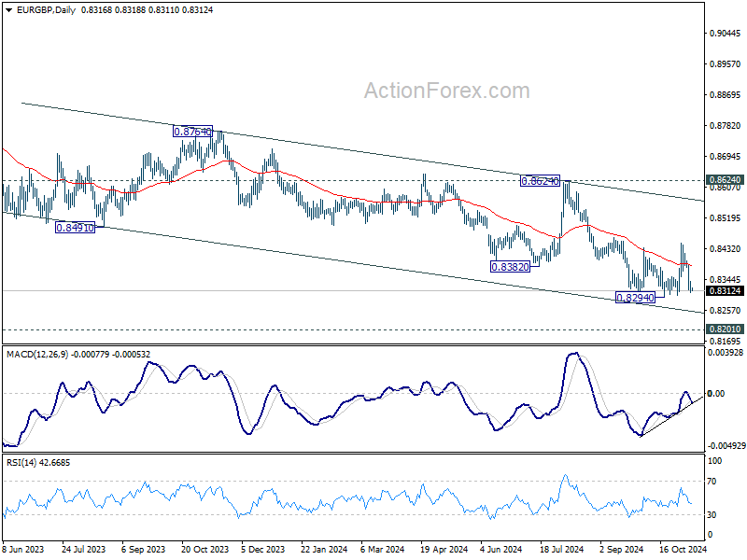This screenshot has width=747, height=560.
Task: Click the EURGBP,Daily chart title
Action: click(46, 10)
